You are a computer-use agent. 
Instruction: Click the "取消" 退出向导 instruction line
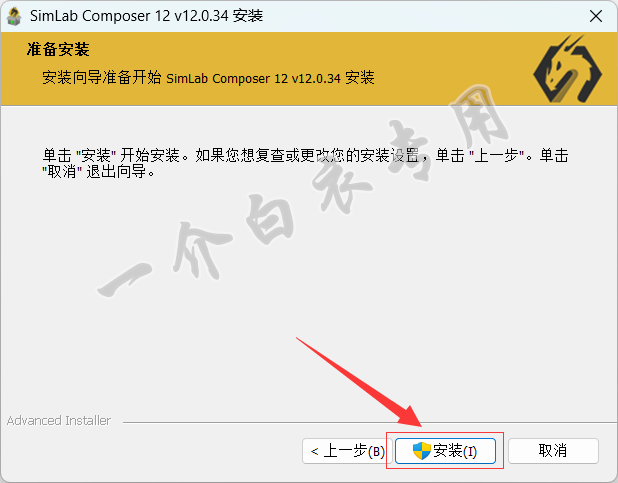99,172
